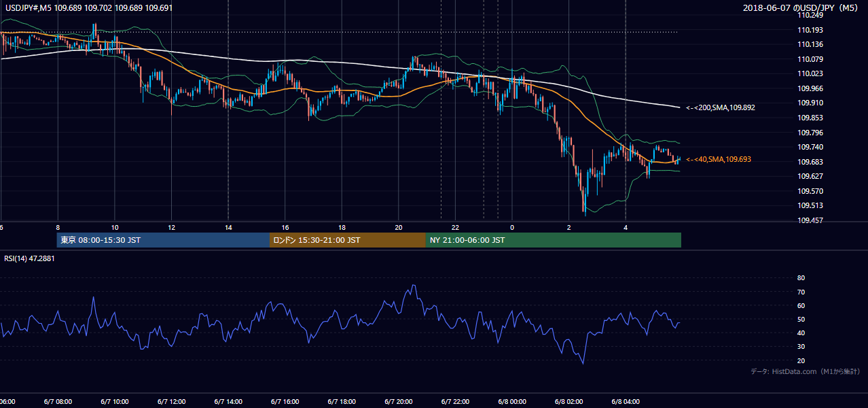Click the 109.513 price axis label
Image resolution: width=868 pixels, height=408 pixels.
[x=810, y=205]
